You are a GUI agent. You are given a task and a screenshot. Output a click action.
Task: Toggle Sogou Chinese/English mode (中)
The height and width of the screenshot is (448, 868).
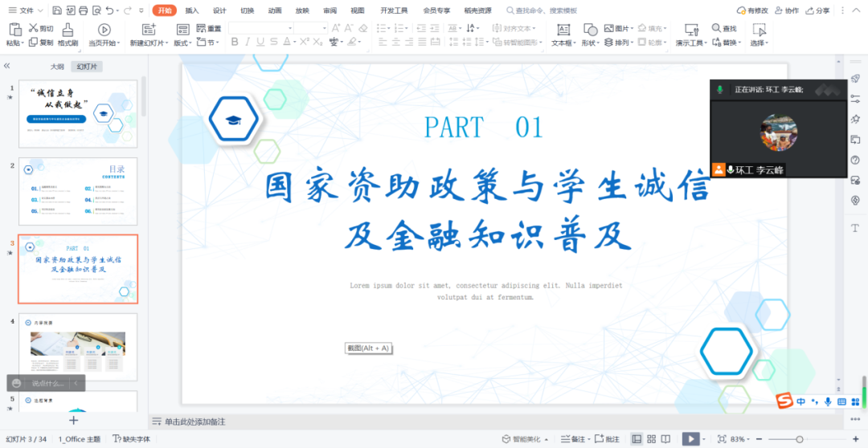tap(801, 402)
